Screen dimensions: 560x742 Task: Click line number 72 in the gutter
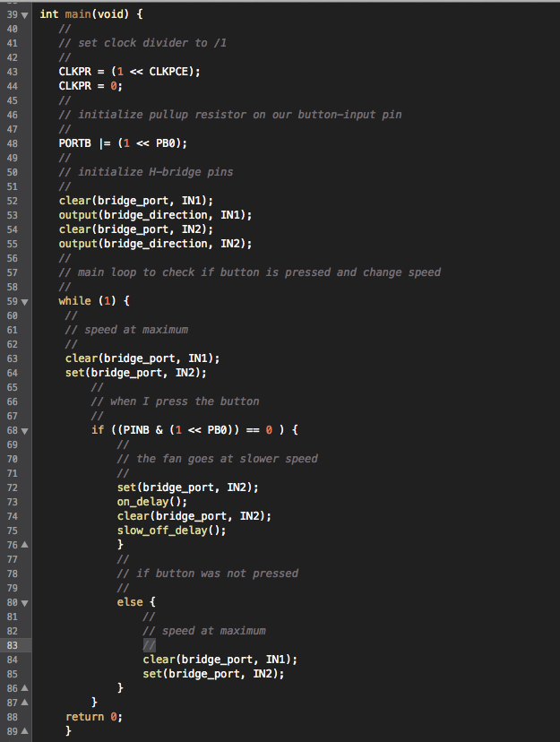[13, 487]
